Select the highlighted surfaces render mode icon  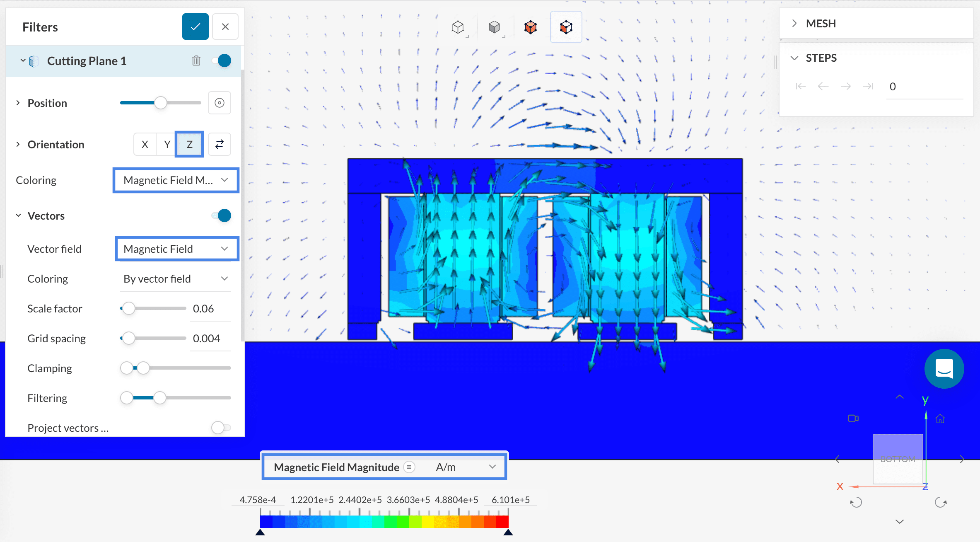566,27
